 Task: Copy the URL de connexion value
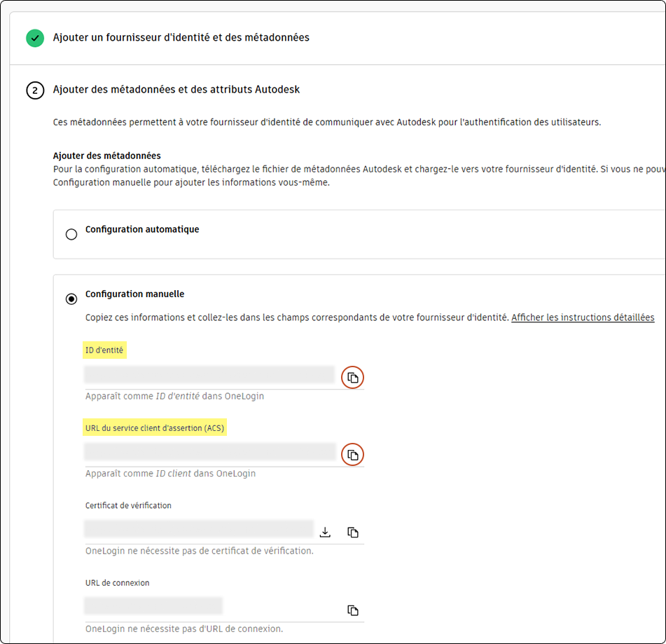353,610
